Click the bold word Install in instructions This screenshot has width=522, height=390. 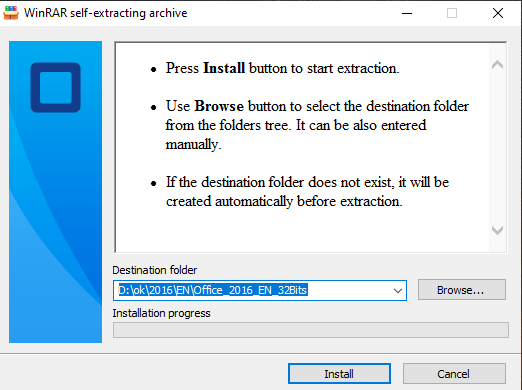coord(224,68)
